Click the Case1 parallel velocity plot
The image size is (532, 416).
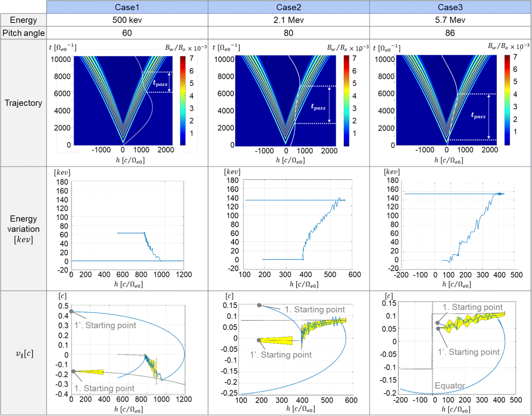click(128, 350)
